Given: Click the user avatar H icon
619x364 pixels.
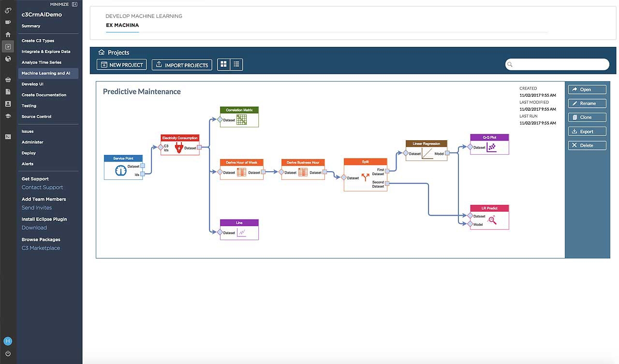Looking at the screenshot, I should click(8, 341).
